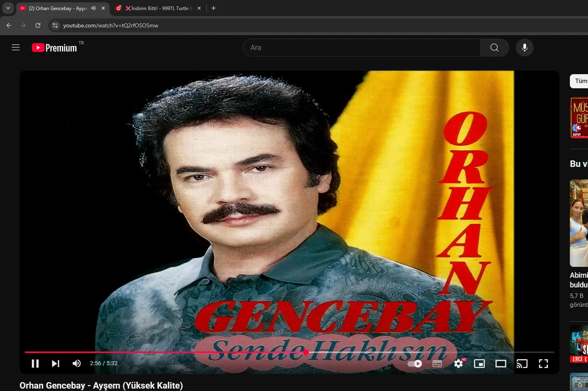Open the tab search dropdown arrow
The height and width of the screenshot is (391, 588).
(x=8, y=8)
